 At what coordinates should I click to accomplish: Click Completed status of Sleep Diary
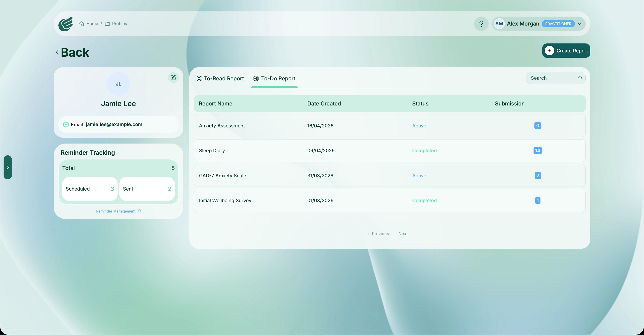424,150
